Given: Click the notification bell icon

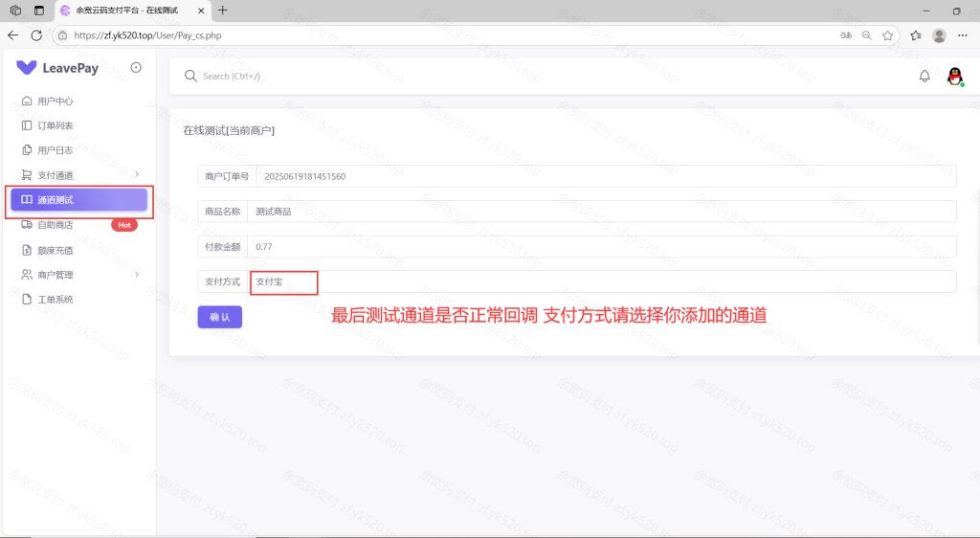Looking at the screenshot, I should pyautogui.click(x=924, y=77).
